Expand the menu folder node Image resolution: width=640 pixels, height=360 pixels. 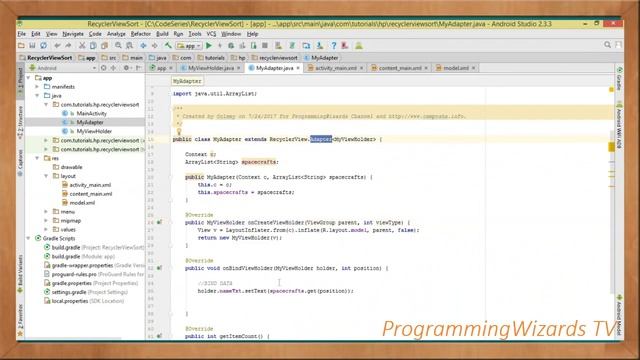[x=46, y=211]
